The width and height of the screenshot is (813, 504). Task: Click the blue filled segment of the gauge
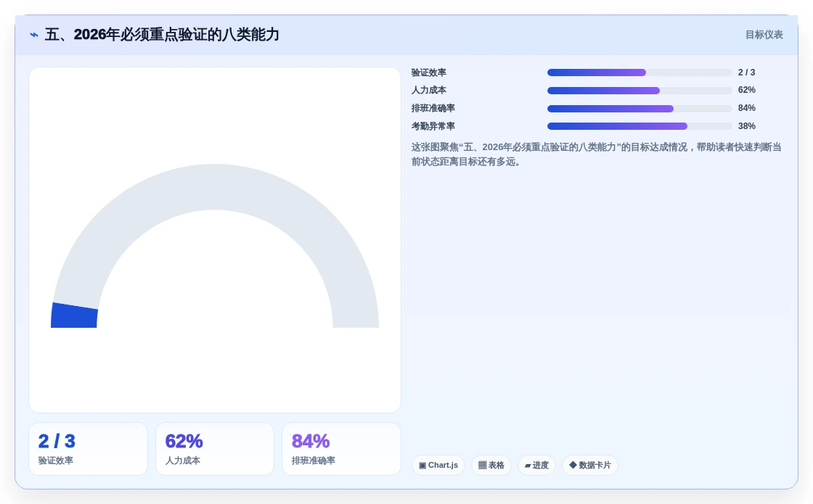click(74, 316)
